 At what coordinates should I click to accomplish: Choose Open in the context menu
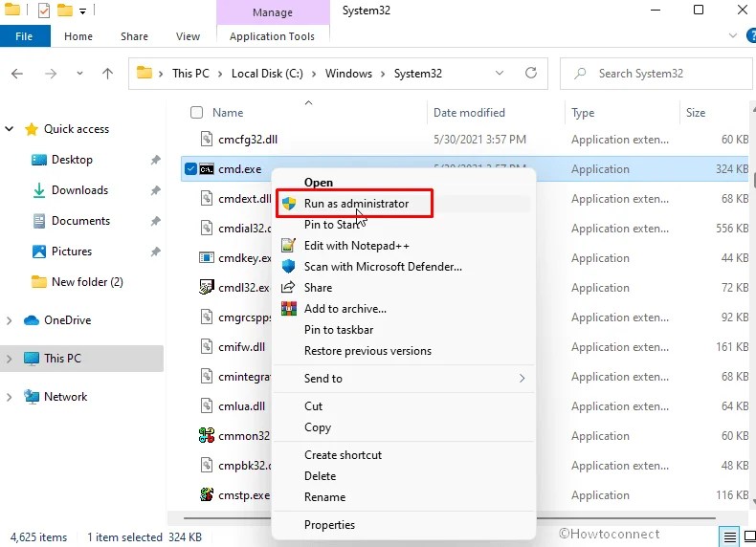(319, 182)
